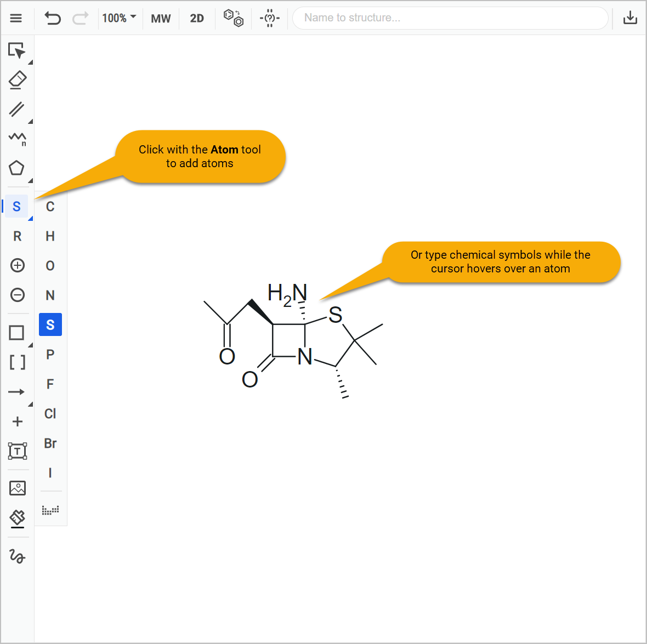Select the Eraser tool
This screenshot has height=644, width=647.
pyautogui.click(x=17, y=80)
